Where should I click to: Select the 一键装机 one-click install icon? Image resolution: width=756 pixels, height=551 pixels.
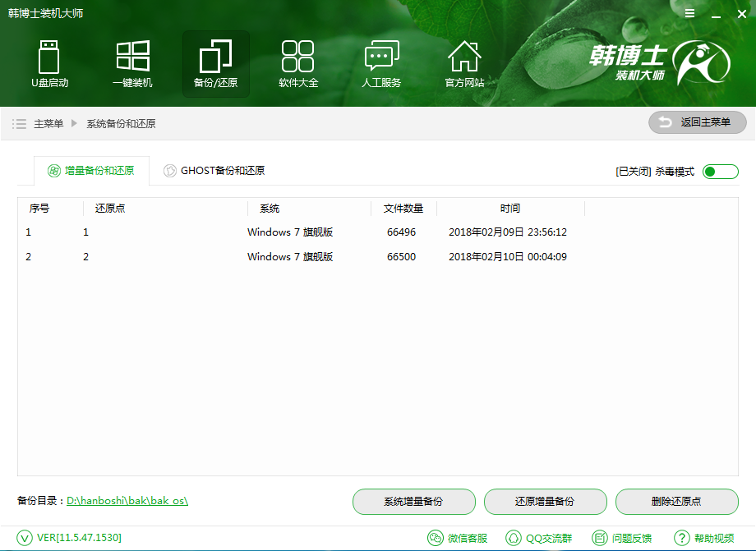132,64
